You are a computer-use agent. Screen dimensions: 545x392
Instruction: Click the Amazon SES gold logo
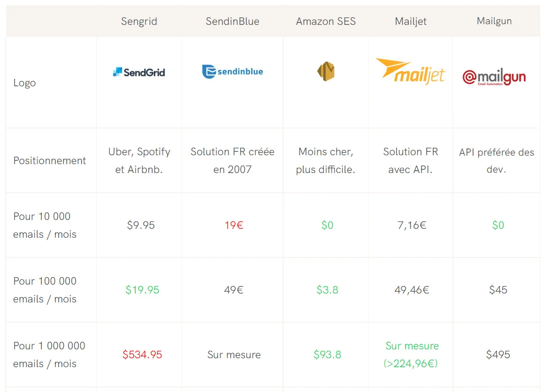pyautogui.click(x=326, y=71)
